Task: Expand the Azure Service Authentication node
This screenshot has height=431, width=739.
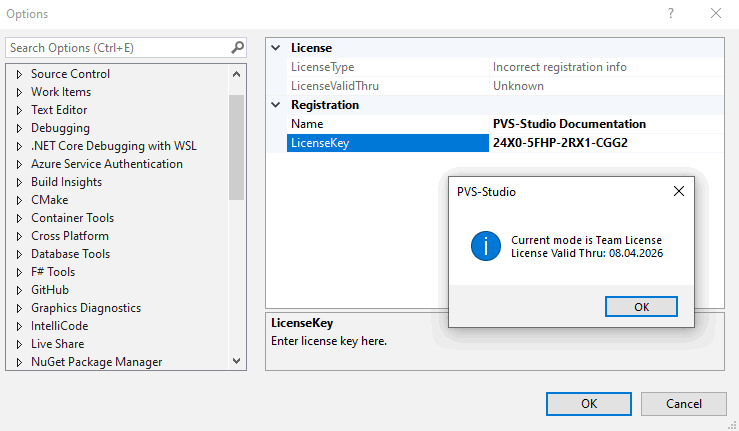Action: click(x=19, y=164)
